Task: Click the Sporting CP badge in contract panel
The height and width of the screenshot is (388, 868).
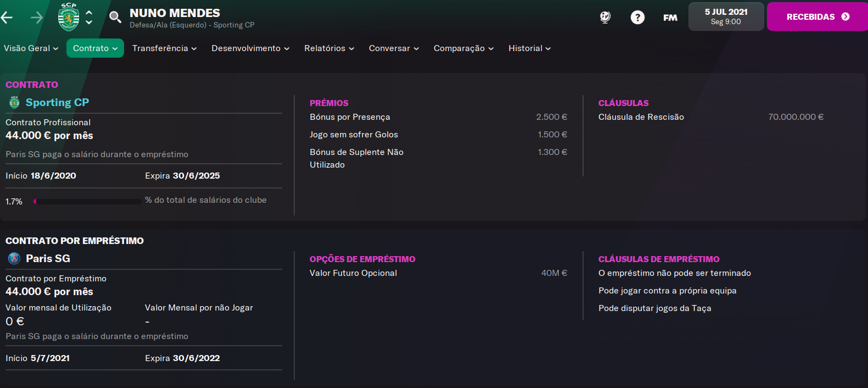Action: tap(14, 102)
